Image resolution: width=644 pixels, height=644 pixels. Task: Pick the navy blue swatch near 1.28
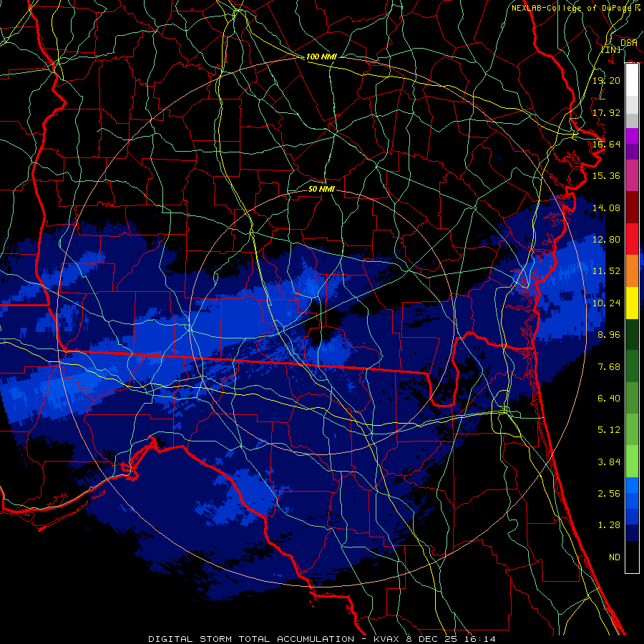click(x=632, y=533)
